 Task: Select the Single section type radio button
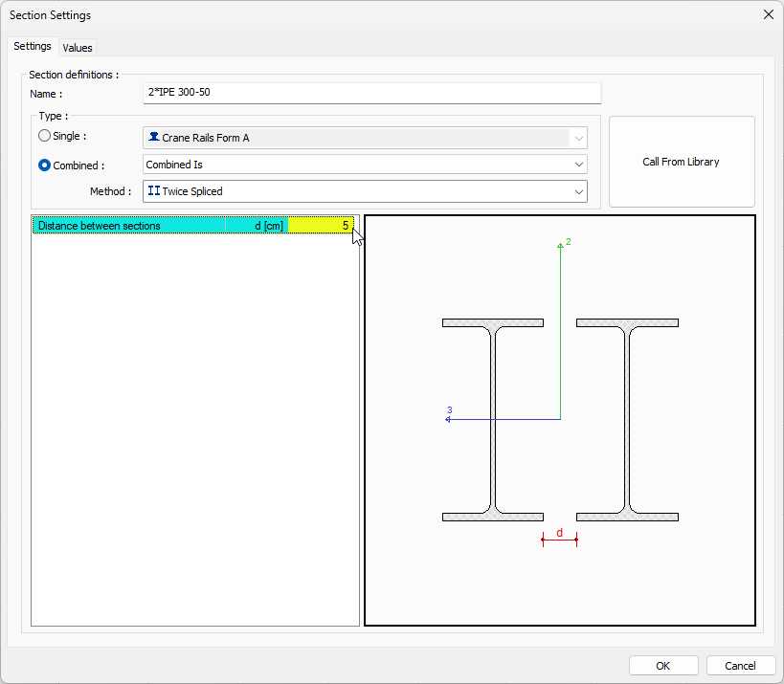click(44, 136)
